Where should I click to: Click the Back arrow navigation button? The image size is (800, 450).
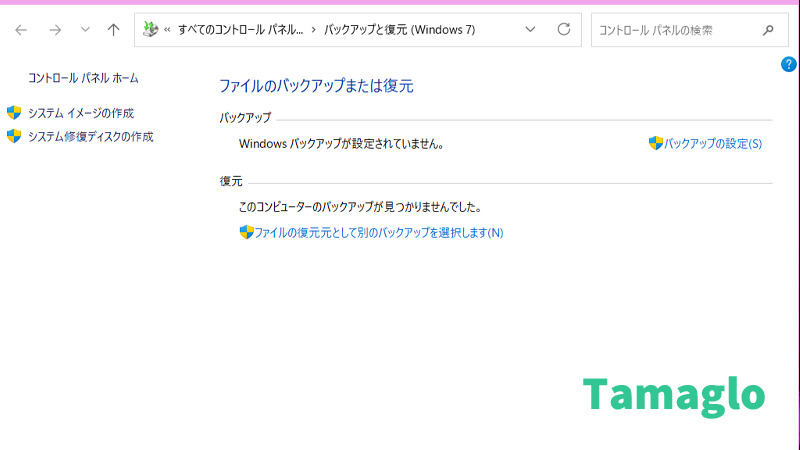[21, 30]
